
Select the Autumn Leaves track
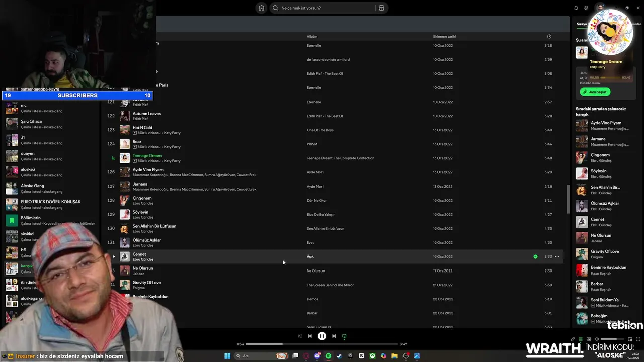pos(147,113)
